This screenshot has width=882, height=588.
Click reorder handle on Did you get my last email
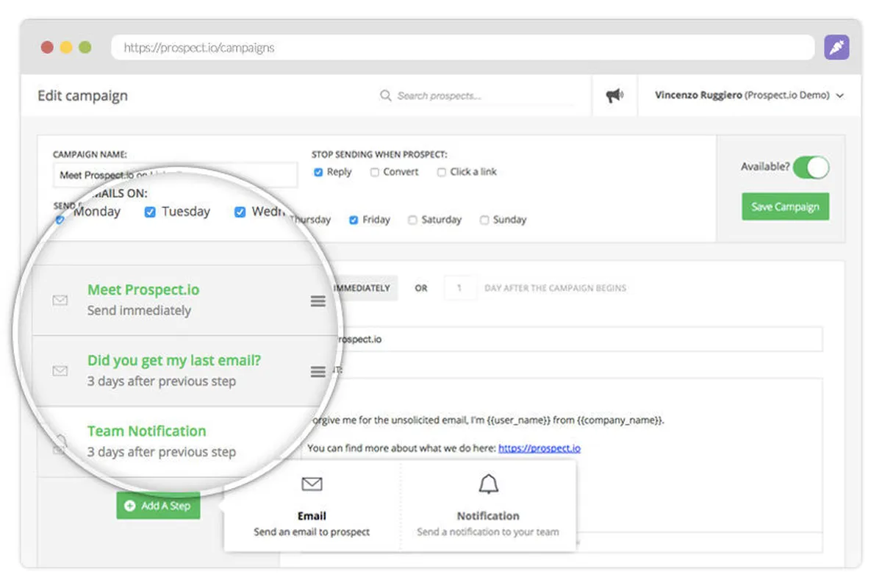point(318,372)
